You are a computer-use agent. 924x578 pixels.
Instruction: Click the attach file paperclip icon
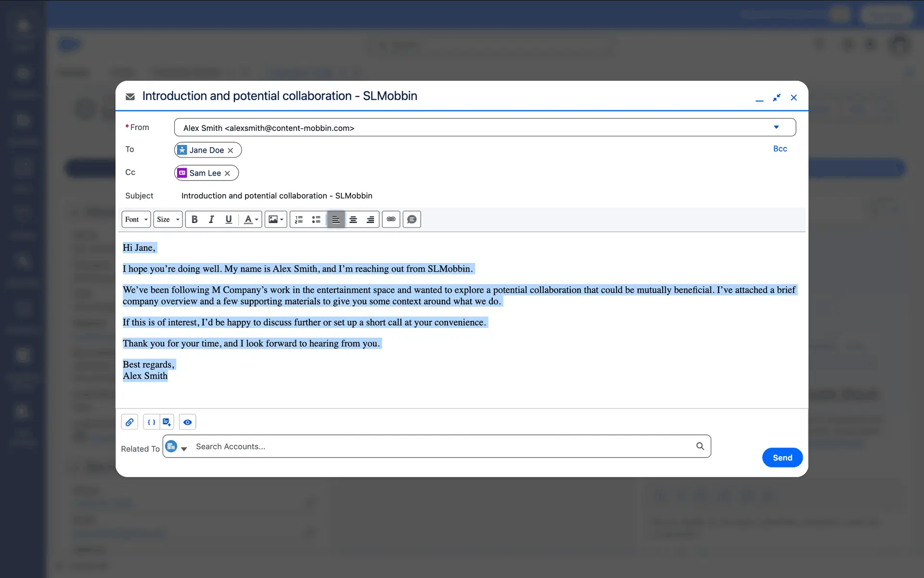point(129,422)
